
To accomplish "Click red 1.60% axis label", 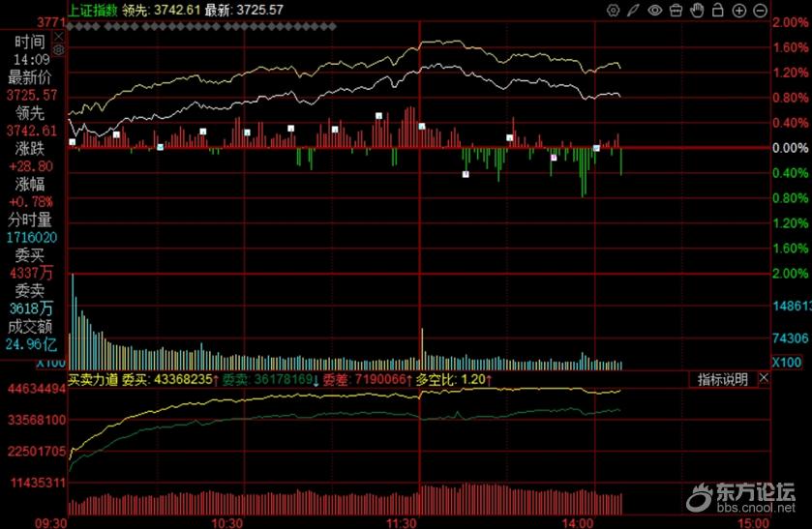I will coord(791,47).
